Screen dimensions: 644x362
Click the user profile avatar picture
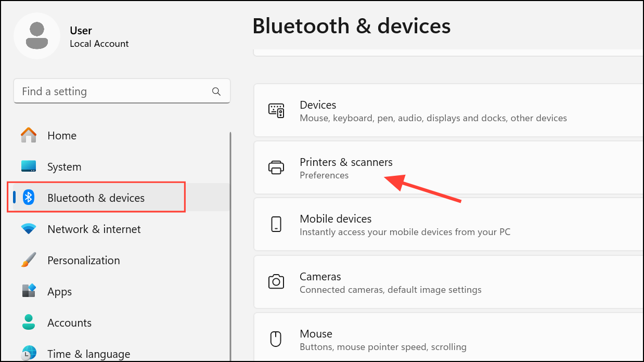coord(37,36)
